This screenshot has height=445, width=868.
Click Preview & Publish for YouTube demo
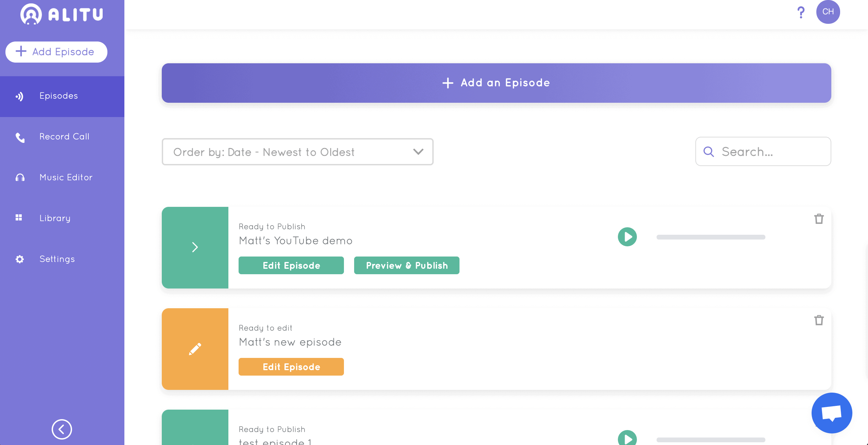pyautogui.click(x=407, y=265)
